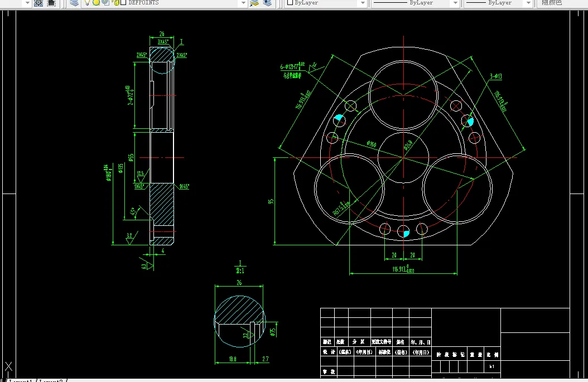
Task: Select the Φ160 diameter dimension
Action: click(x=371, y=143)
